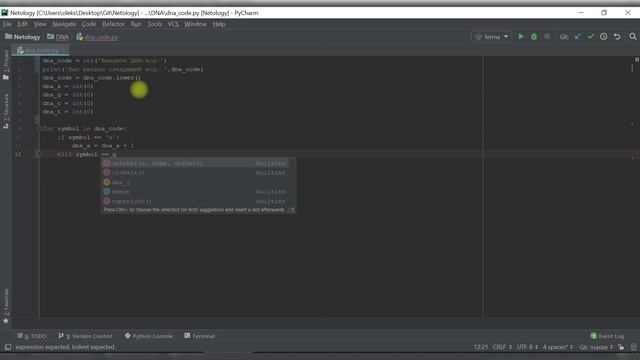This screenshot has width=640, height=360.
Task: Open the Event Log
Action: (607, 336)
